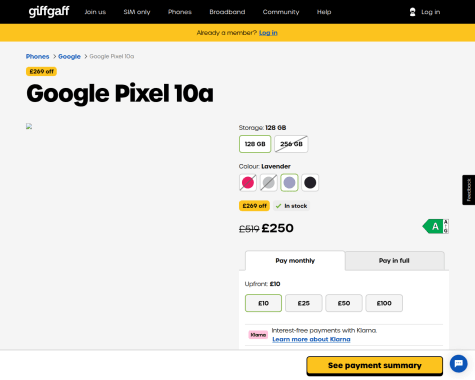475x380 pixels.
Task: Click the broken product image placeholder
Action: click(x=29, y=126)
